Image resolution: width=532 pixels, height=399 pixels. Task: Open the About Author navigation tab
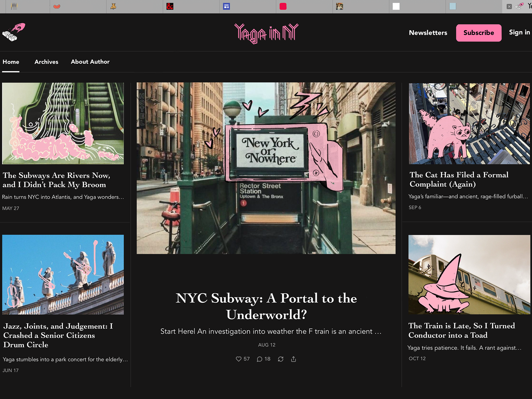[x=90, y=62]
